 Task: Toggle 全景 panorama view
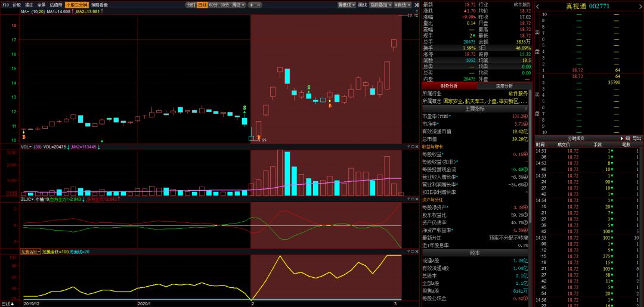[x=42, y=5]
